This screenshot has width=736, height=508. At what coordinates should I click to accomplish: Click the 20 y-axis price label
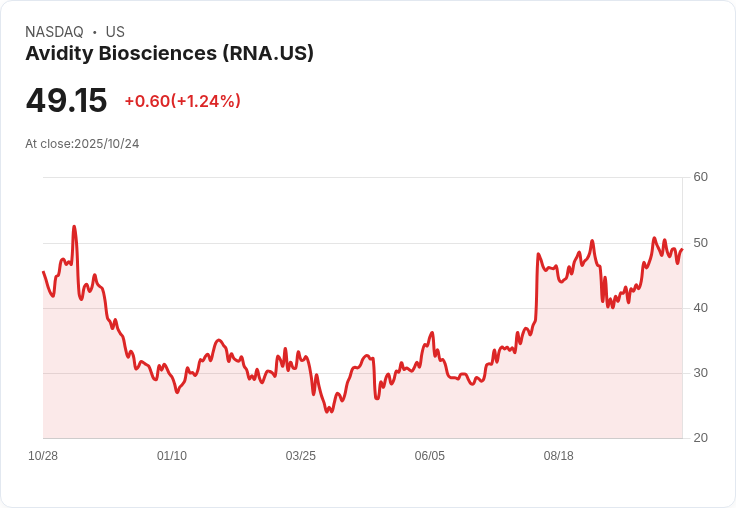pos(700,438)
